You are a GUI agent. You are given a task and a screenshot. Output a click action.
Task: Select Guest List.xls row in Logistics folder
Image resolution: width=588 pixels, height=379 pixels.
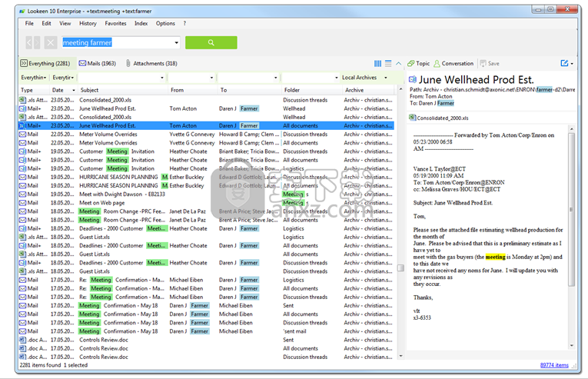tap(206, 237)
